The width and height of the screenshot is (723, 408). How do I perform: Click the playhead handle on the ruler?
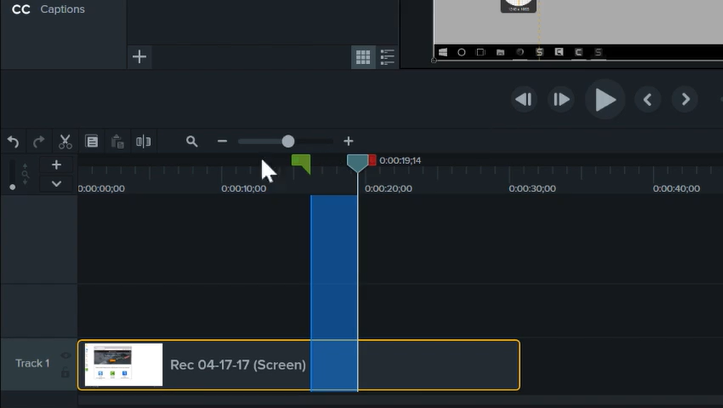click(x=357, y=163)
